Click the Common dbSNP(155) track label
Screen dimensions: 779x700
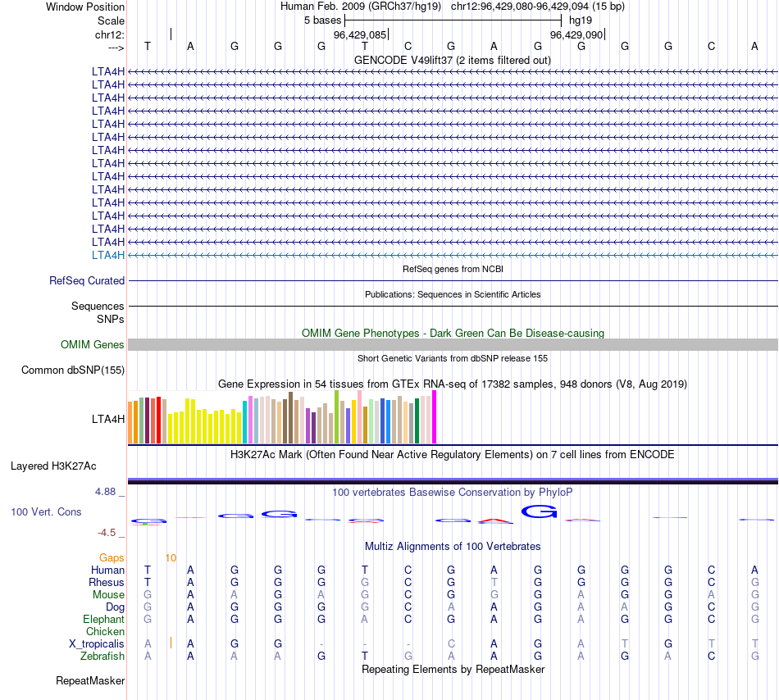73,370
